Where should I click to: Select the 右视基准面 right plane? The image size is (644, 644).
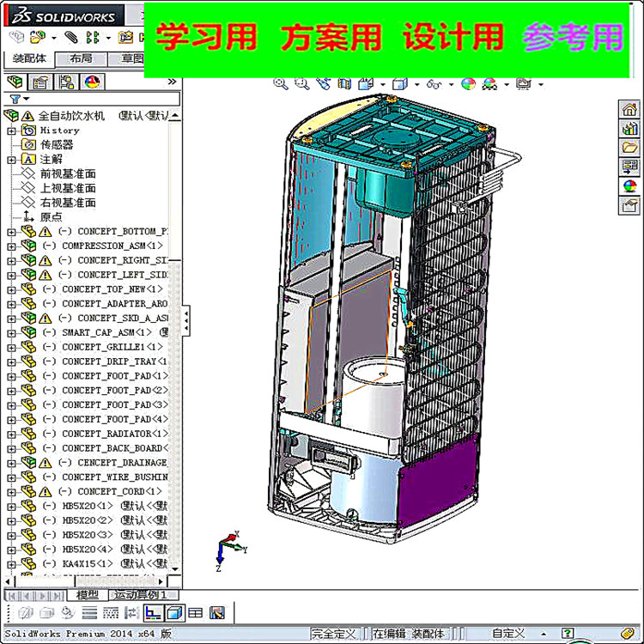click(x=68, y=203)
